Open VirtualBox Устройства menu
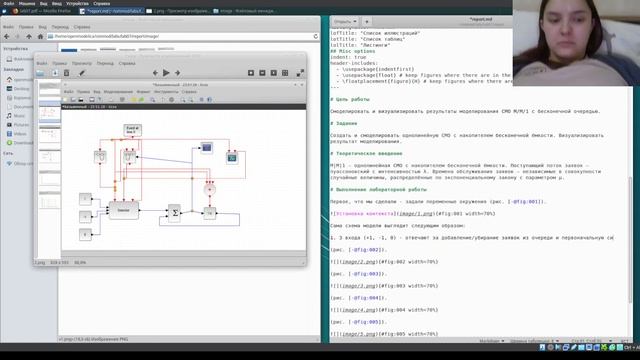640x360 pixels. pos(77,3)
